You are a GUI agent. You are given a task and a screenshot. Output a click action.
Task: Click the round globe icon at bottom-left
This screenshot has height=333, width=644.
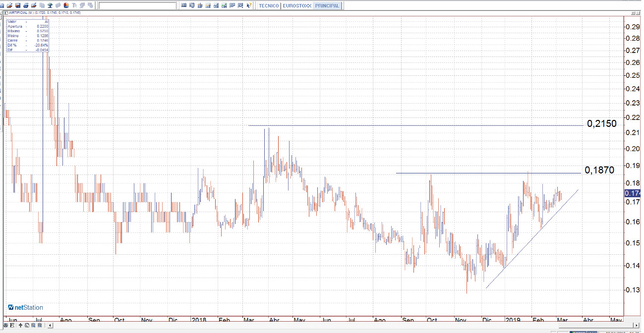coord(5,326)
